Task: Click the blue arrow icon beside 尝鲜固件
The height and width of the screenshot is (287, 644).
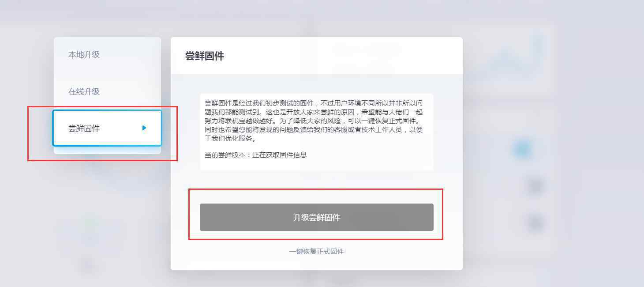Action: pyautogui.click(x=144, y=128)
